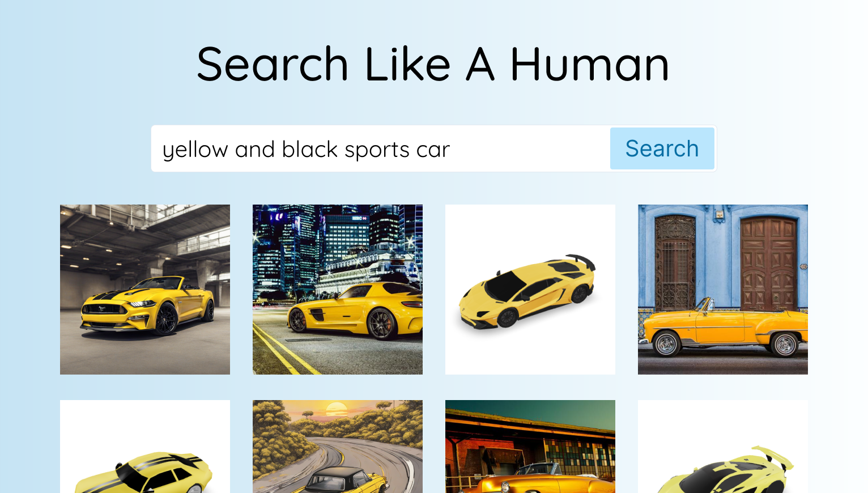Click the empty area inside search box
868x493 pixels.
530,148
